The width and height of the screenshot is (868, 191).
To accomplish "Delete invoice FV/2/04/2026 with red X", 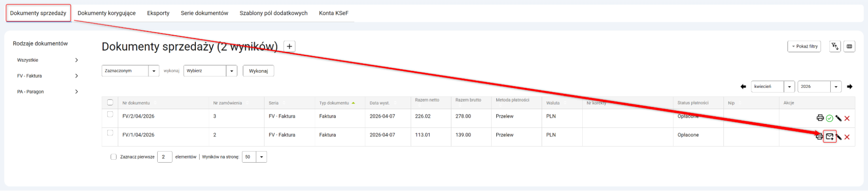I will point(847,118).
